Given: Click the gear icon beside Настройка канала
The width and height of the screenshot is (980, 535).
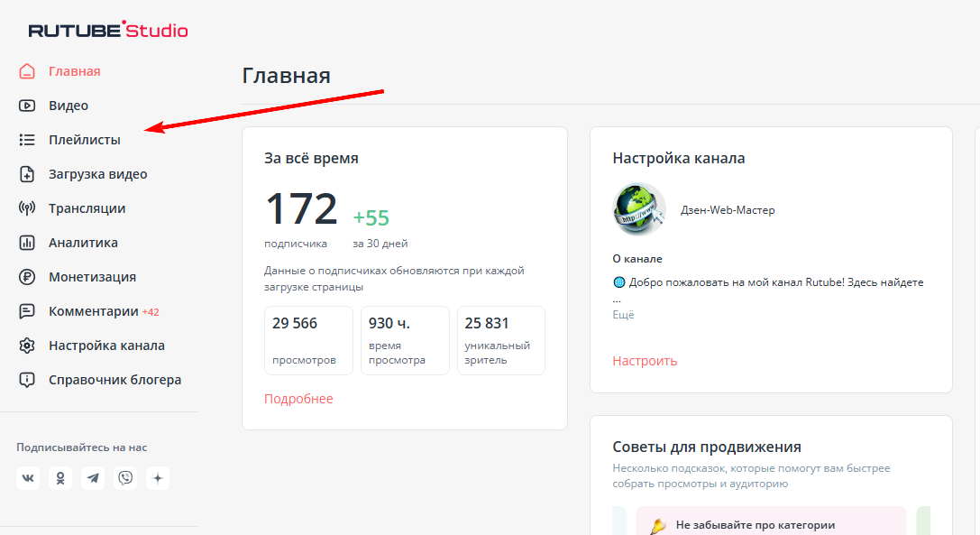Looking at the screenshot, I should click(27, 346).
